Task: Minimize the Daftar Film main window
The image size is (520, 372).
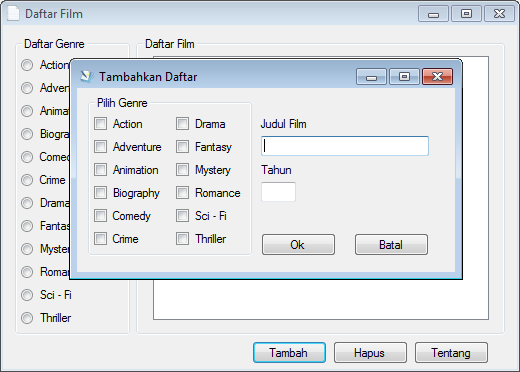Action: pos(433,14)
